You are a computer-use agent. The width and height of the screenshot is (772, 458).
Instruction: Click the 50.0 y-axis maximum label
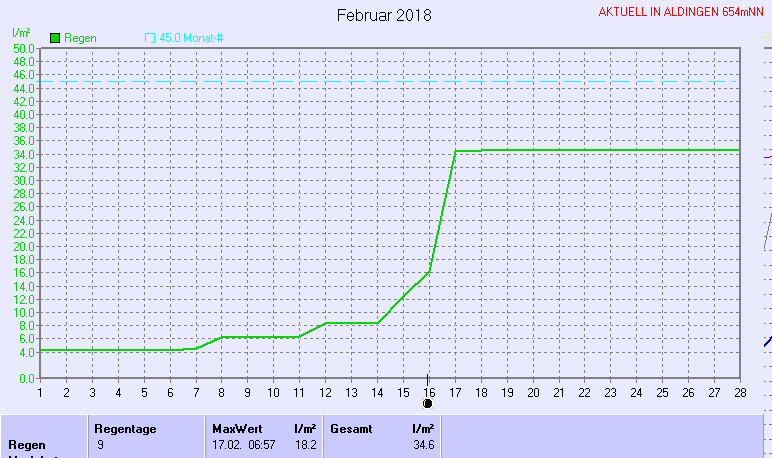point(24,48)
